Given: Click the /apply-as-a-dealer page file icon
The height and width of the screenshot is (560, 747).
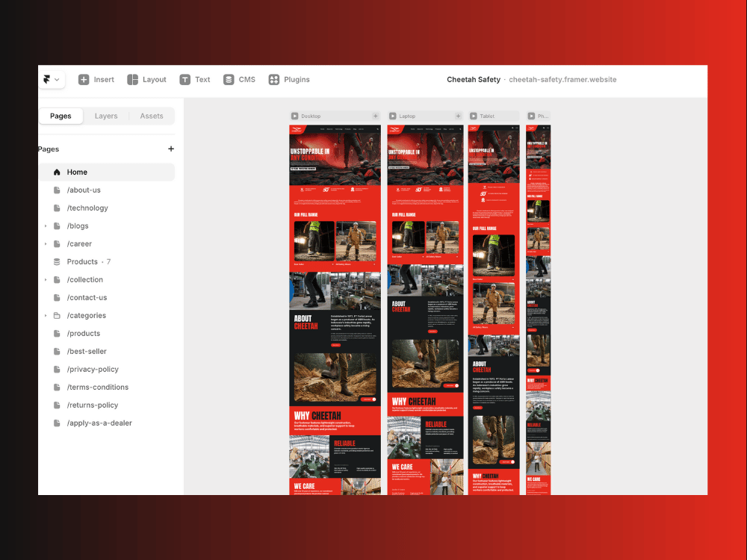Looking at the screenshot, I should 57,423.
